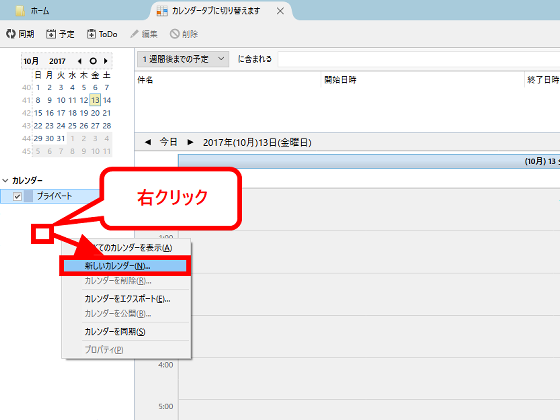Go to next day with right arrow

[190, 142]
